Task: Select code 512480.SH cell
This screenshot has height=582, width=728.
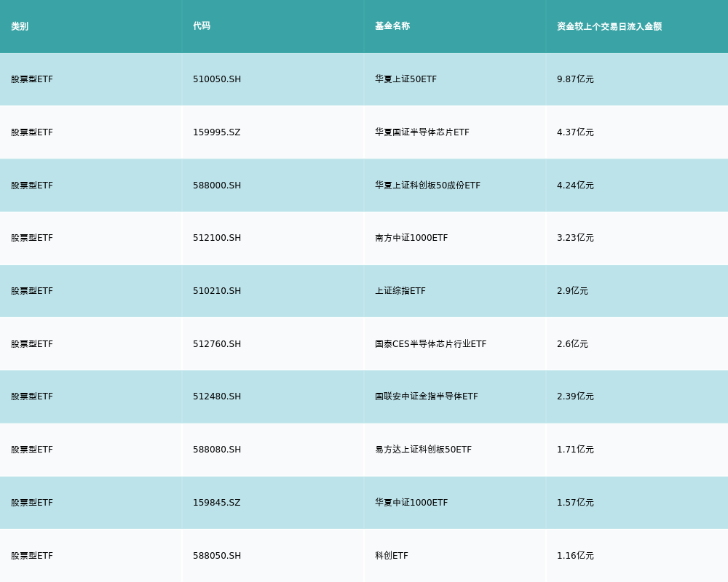Action: click(217, 396)
